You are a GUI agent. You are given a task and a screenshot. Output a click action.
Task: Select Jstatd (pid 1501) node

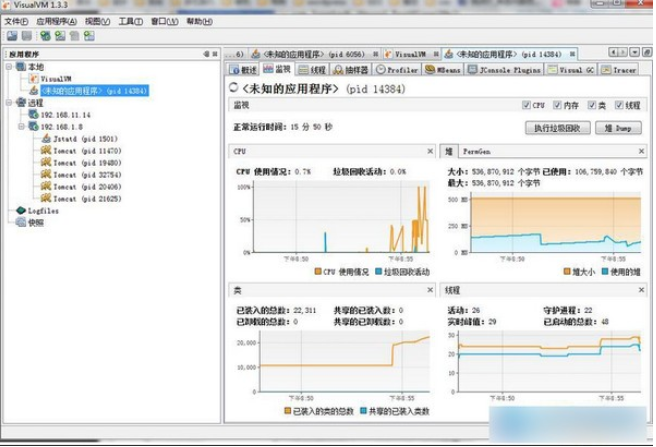(85, 139)
